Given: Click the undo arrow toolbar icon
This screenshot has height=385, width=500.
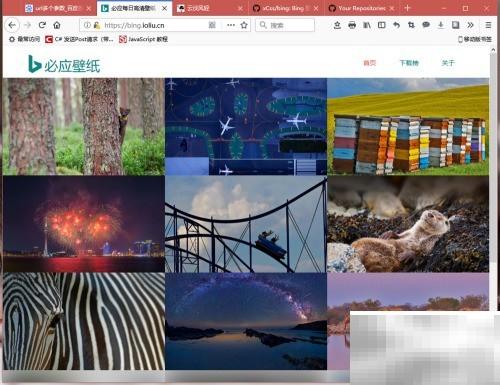Looking at the screenshot, I should (x=396, y=25).
